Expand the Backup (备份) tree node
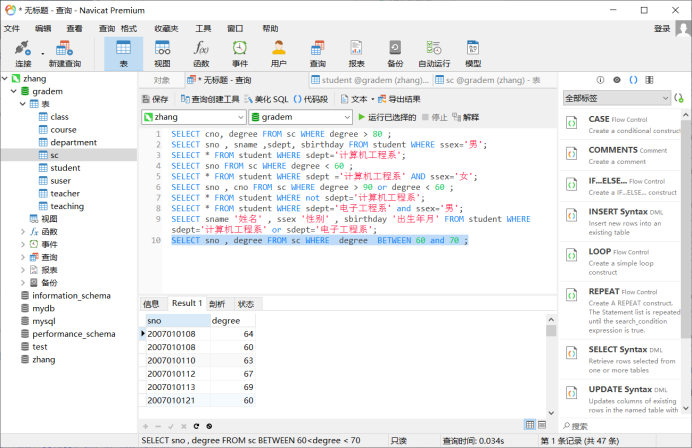 point(23,282)
